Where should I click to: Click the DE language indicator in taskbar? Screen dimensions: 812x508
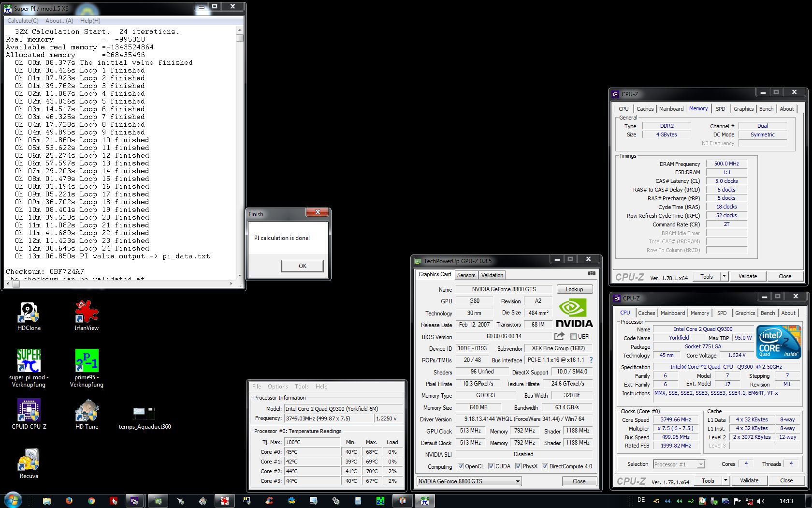641,500
